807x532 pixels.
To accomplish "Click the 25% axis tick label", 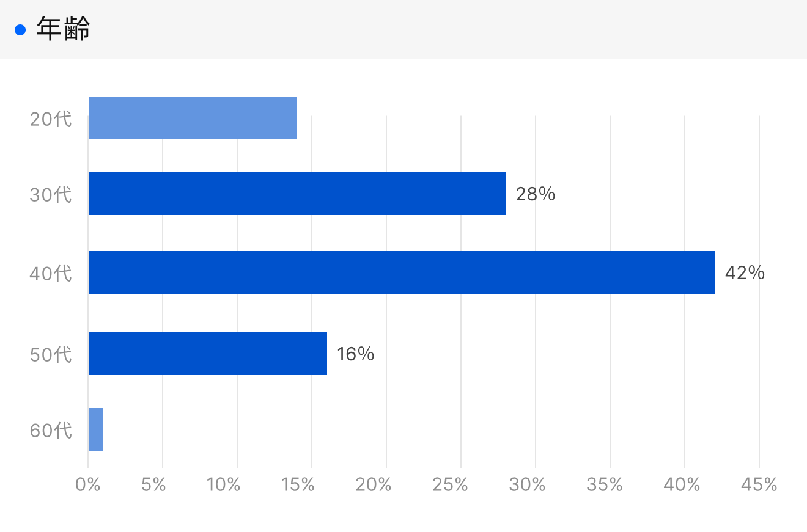I will 450,485.
